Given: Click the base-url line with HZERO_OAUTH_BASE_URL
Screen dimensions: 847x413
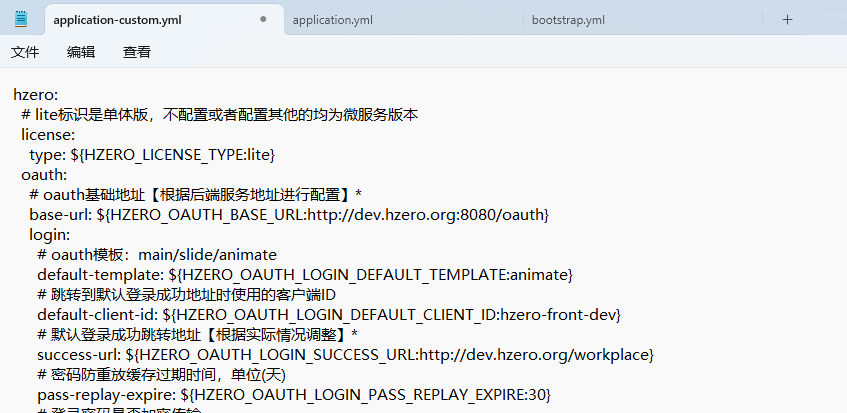Looking at the screenshot, I should pyautogui.click(x=289, y=215).
